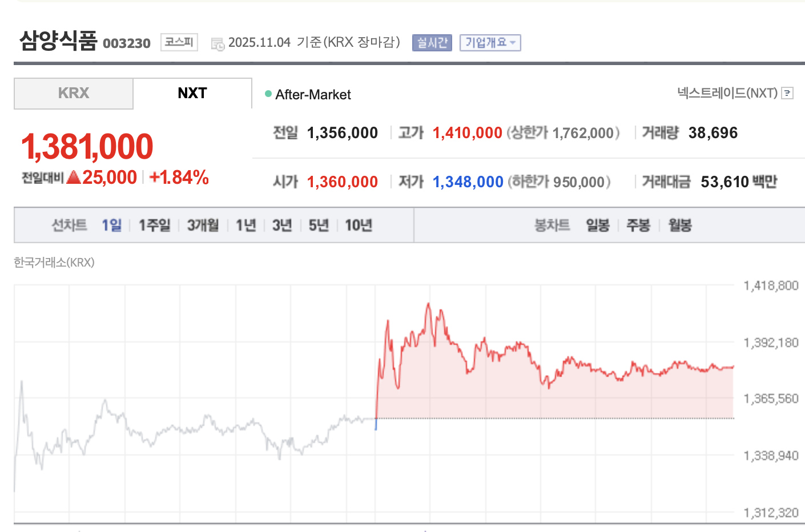Click the green After-Market status dot

coord(268,93)
